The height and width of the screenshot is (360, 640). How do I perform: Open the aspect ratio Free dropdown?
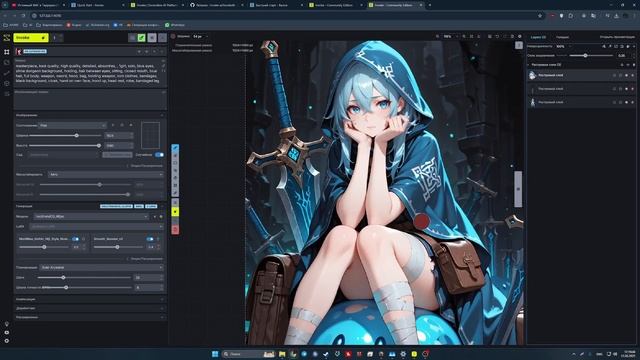tap(73, 125)
